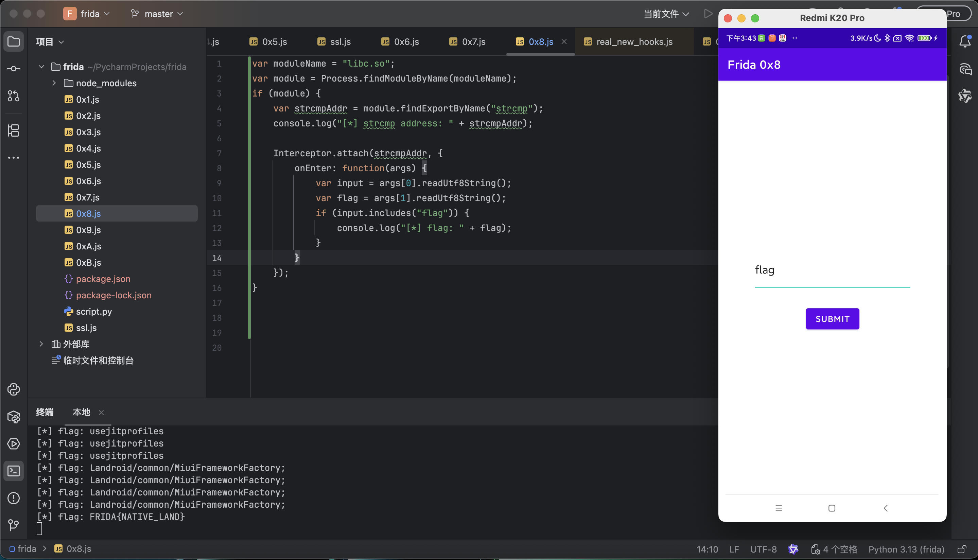Click the FRIDA{NATIVE_LAND} terminal output line
This screenshot has height=560, width=978.
pyautogui.click(x=111, y=517)
